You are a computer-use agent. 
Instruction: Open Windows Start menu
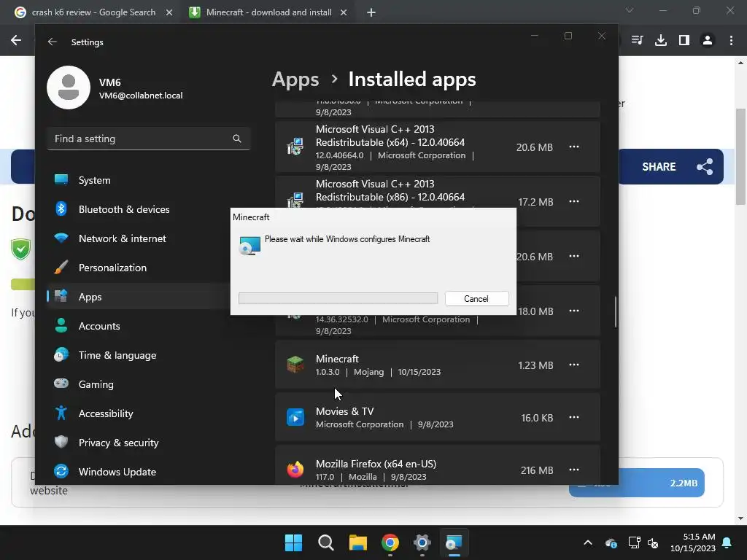click(x=293, y=542)
